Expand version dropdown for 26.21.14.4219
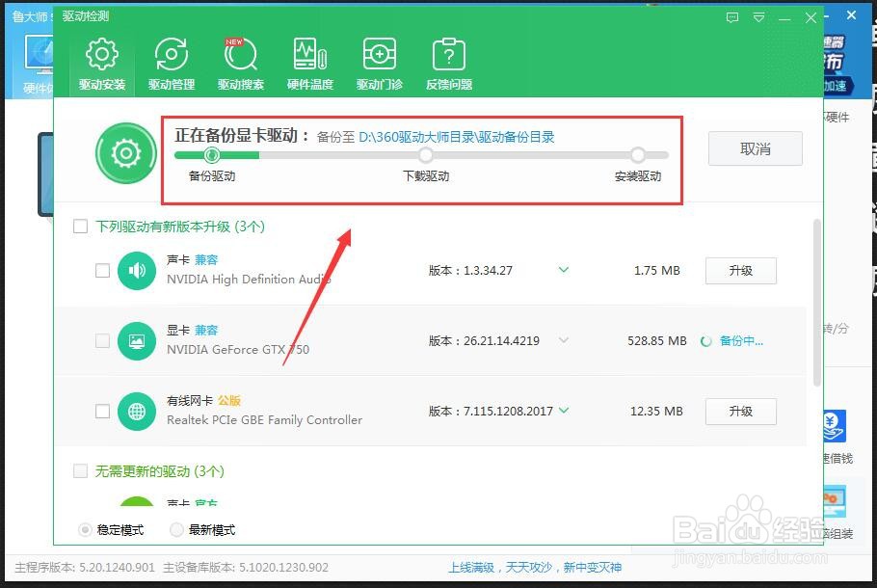 [x=564, y=340]
